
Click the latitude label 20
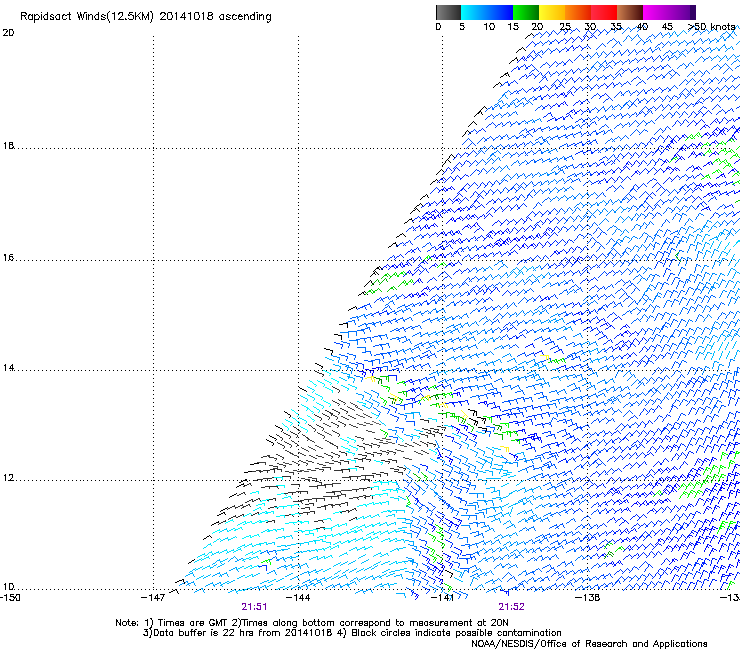[x=8, y=33]
